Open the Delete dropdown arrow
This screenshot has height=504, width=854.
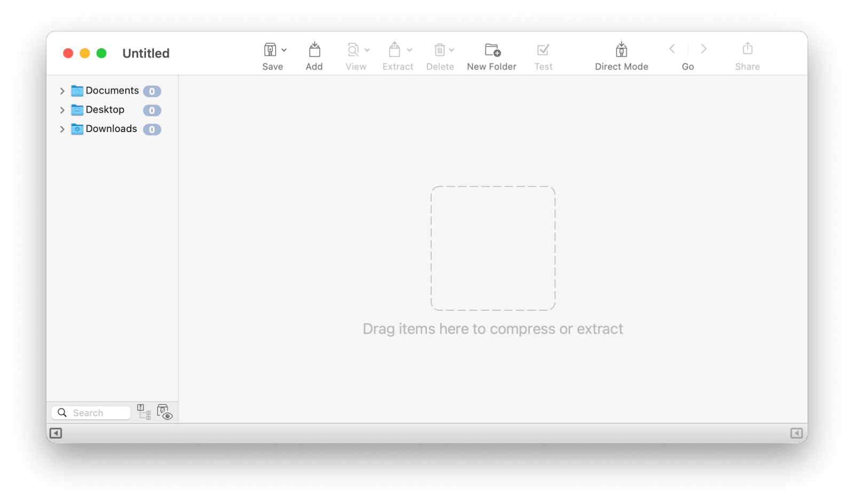tap(452, 50)
